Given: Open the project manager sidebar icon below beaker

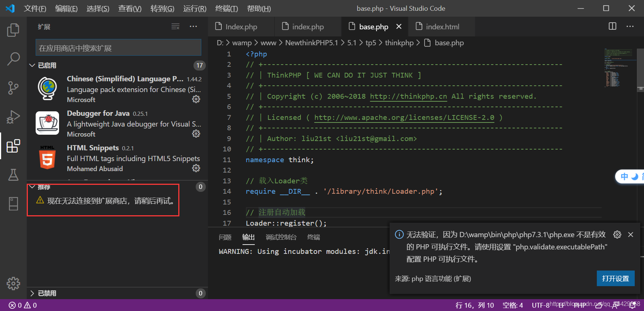Looking at the screenshot, I should coord(13,204).
